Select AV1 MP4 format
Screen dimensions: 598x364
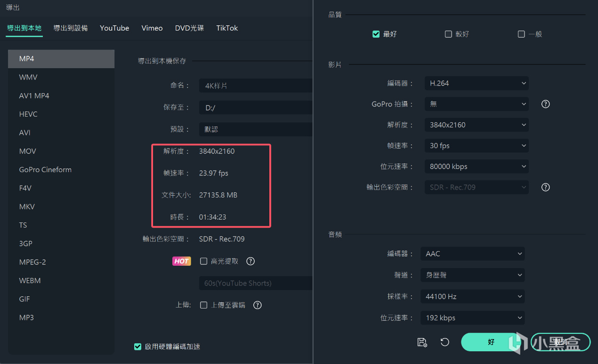click(61, 95)
